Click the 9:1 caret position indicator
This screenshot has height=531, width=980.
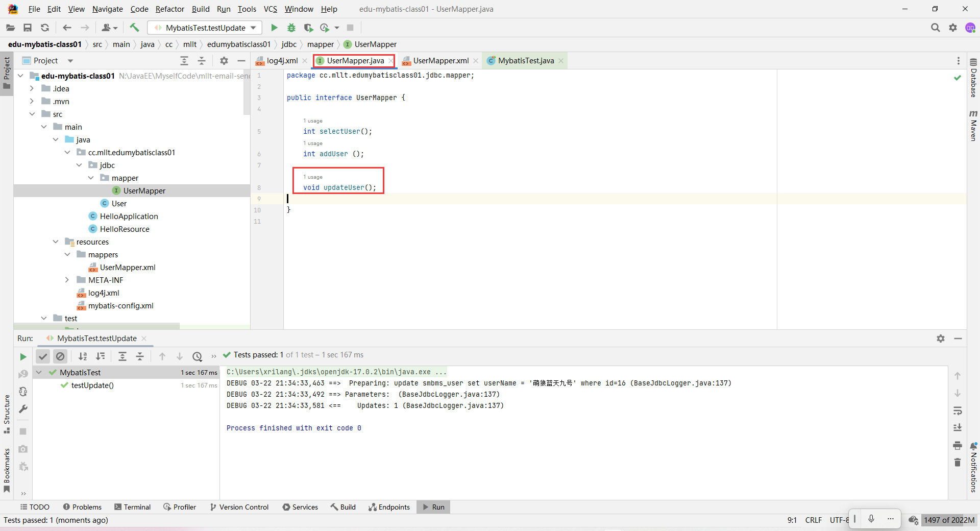point(792,520)
